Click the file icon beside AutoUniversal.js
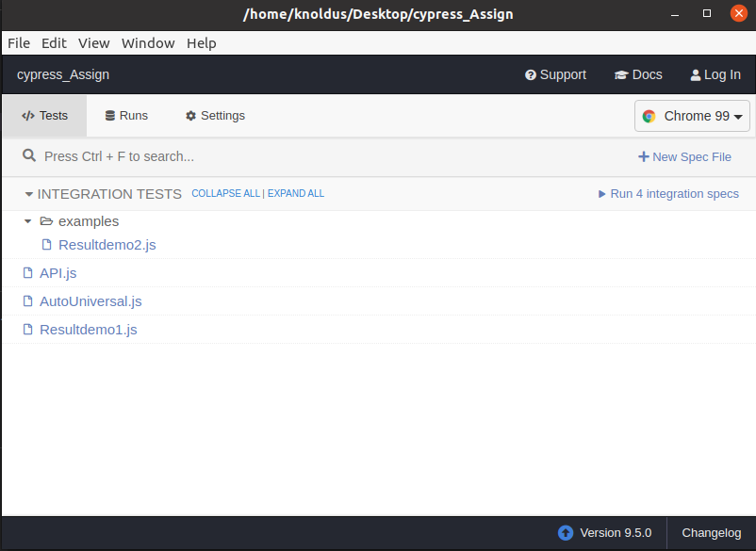Viewport: 756px width, 551px height. click(28, 301)
